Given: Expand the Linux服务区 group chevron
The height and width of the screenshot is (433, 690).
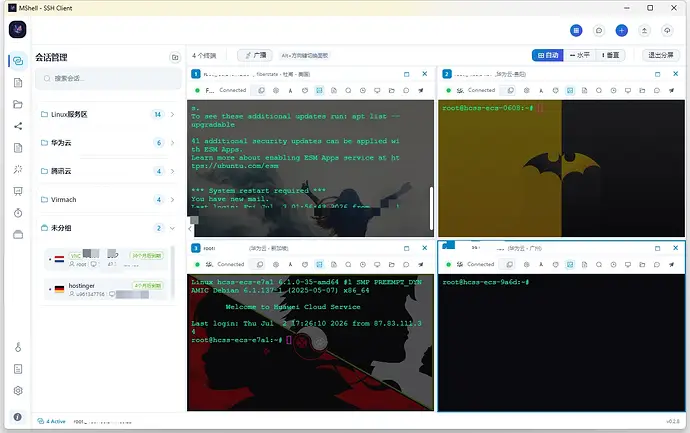Looking at the screenshot, I should (172, 114).
